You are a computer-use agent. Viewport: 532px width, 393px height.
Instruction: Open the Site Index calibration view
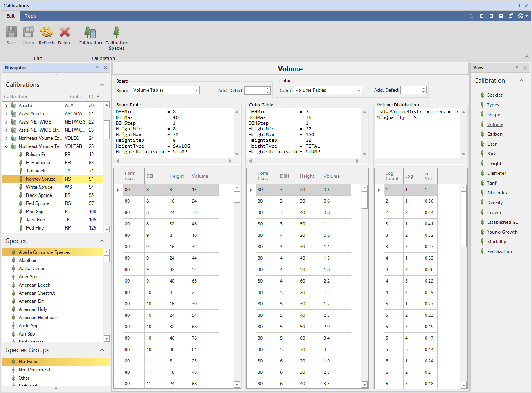coord(497,193)
